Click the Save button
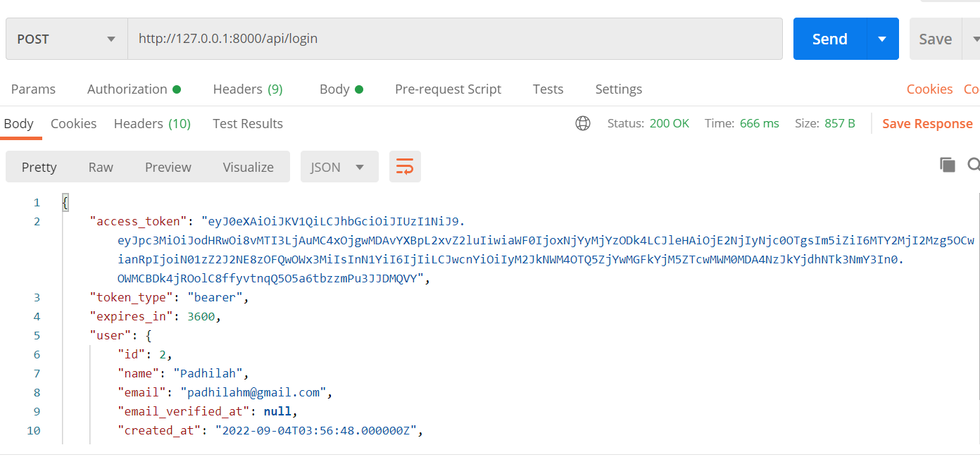 tap(935, 39)
